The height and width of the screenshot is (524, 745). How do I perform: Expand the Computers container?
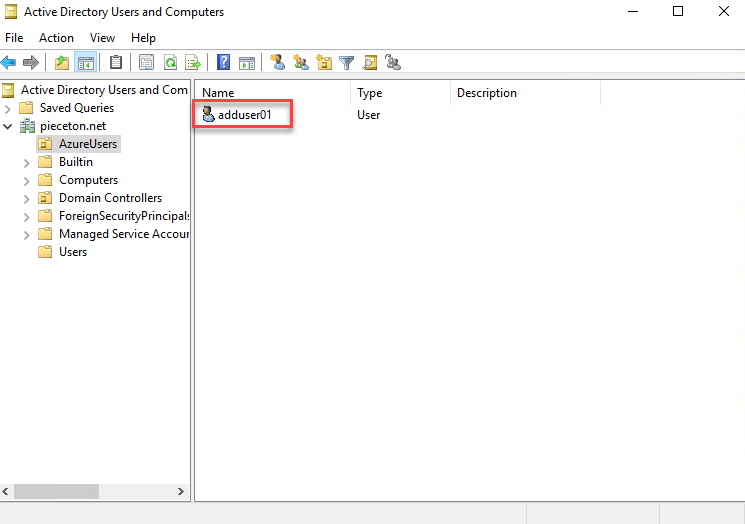click(x=26, y=181)
